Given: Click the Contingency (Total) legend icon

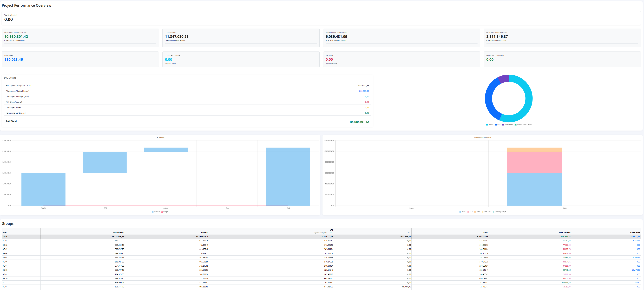Looking at the screenshot, I should [x=516, y=125].
